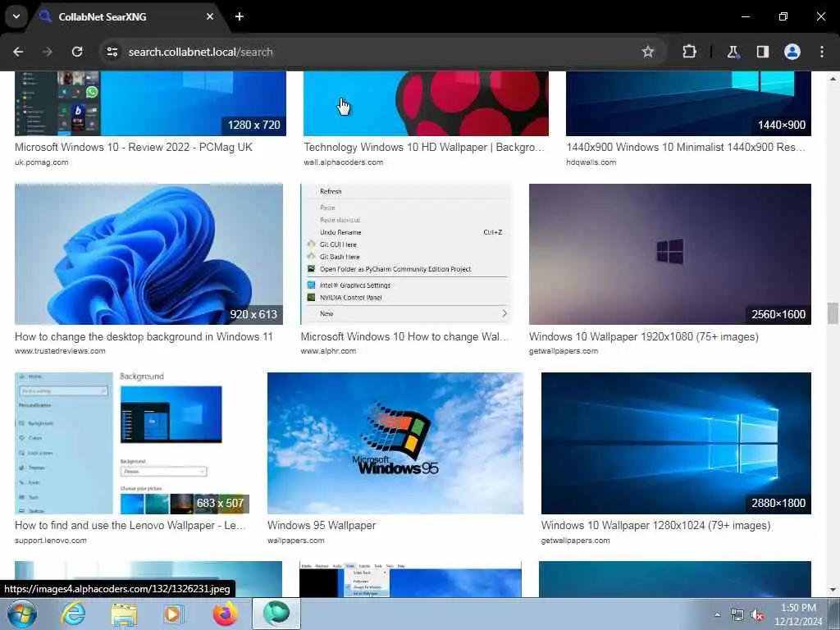Open the 2880×1800 blue Windows 10 image
840x630 pixels.
676,443
